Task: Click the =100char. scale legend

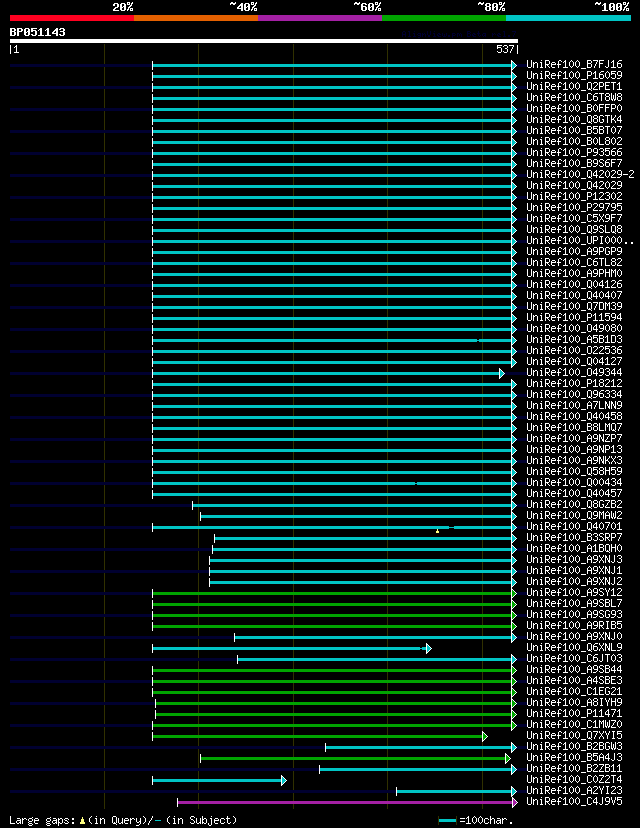Action: coord(476,821)
